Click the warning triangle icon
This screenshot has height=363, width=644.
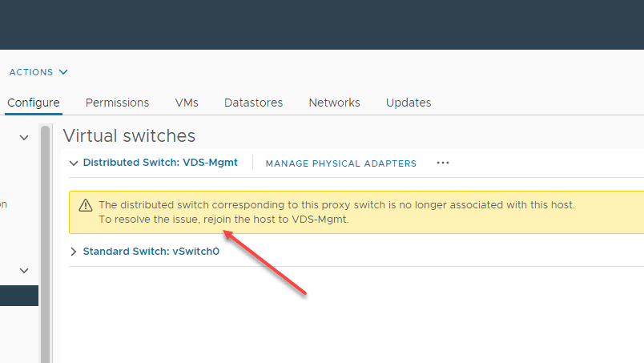86,206
